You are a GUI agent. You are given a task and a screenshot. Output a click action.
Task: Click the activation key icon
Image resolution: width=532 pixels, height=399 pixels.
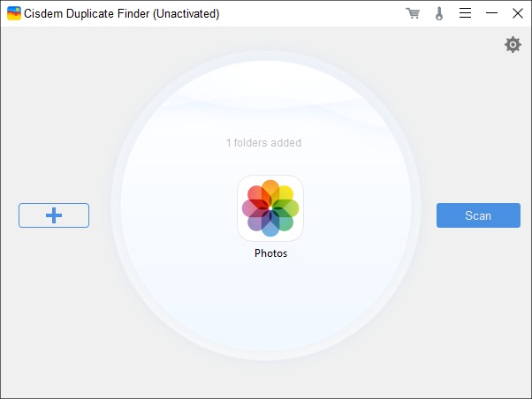point(438,13)
